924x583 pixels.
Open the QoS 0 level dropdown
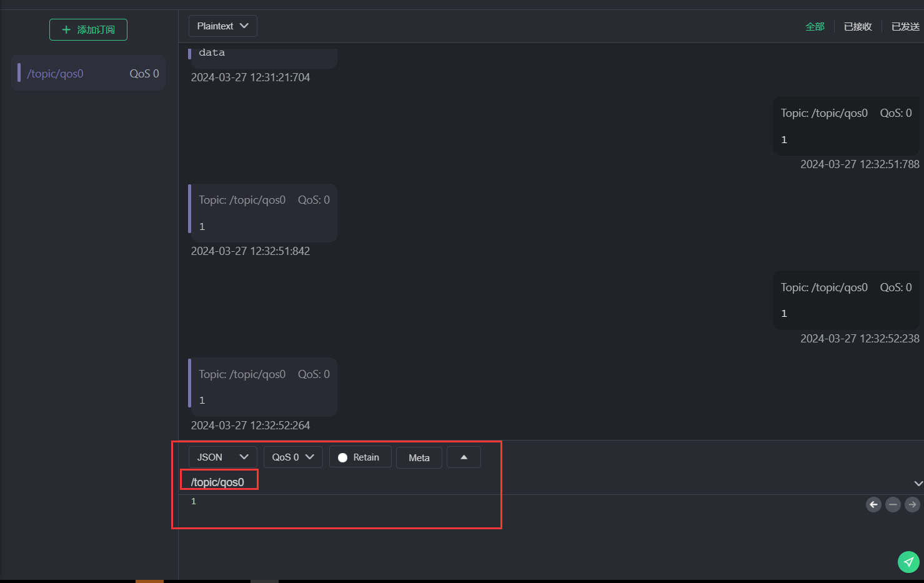292,457
